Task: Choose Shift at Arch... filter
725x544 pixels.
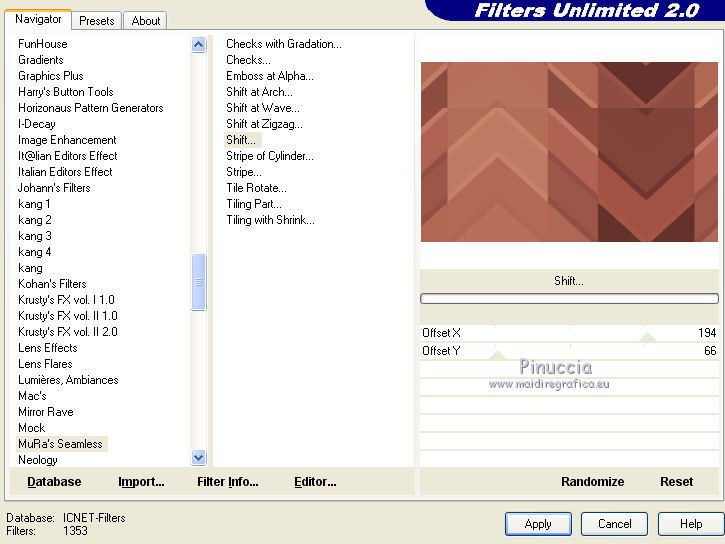Action: click(x=259, y=92)
